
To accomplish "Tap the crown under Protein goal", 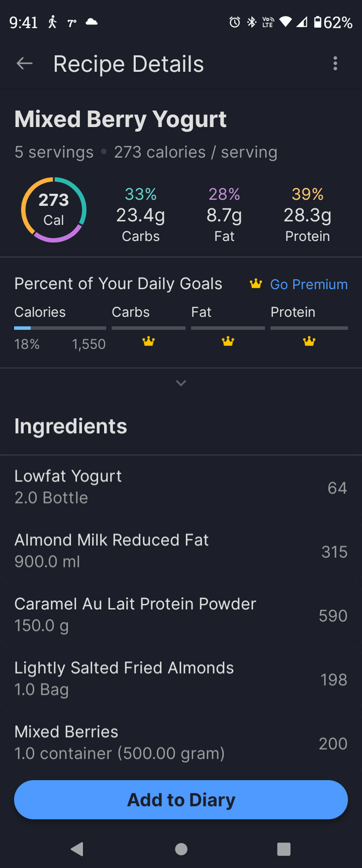I will [x=309, y=341].
